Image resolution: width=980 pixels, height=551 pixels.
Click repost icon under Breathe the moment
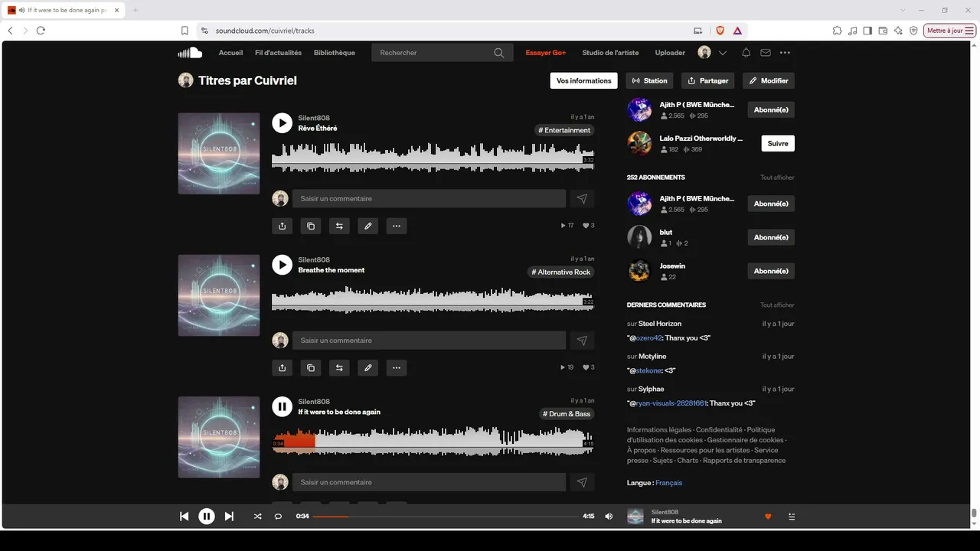click(339, 367)
